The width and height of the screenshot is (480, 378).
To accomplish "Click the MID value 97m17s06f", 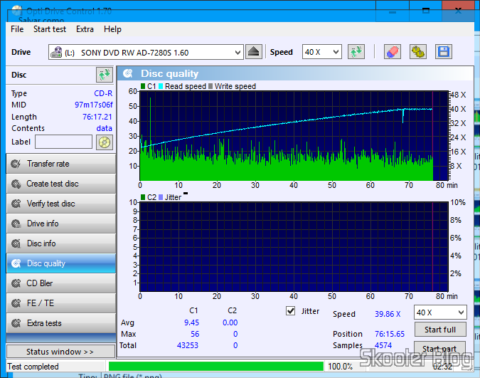I will 93,105.
